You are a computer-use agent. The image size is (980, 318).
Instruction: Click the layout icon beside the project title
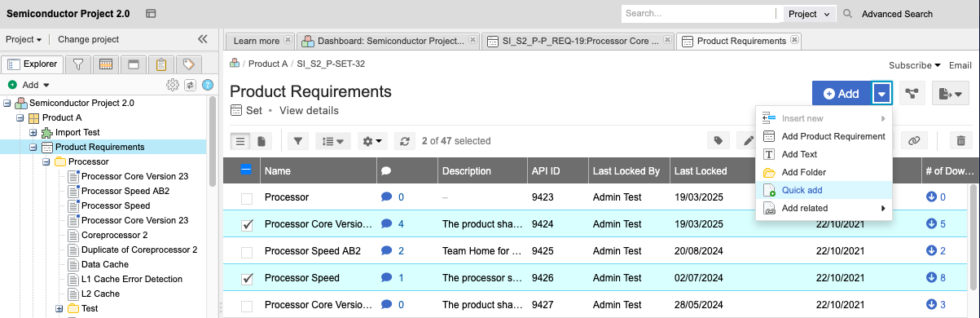[x=151, y=14]
